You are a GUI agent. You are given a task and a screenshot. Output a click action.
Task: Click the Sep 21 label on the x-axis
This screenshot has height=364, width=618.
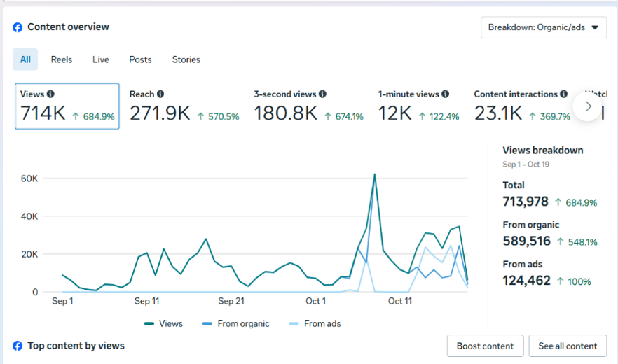coord(231,301)
